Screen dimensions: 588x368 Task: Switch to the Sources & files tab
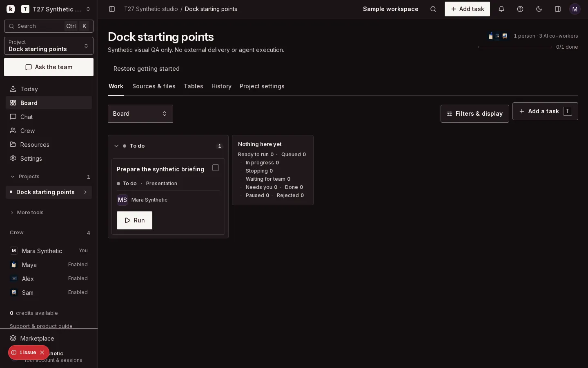pyautogui.click(x=154, y=86)
